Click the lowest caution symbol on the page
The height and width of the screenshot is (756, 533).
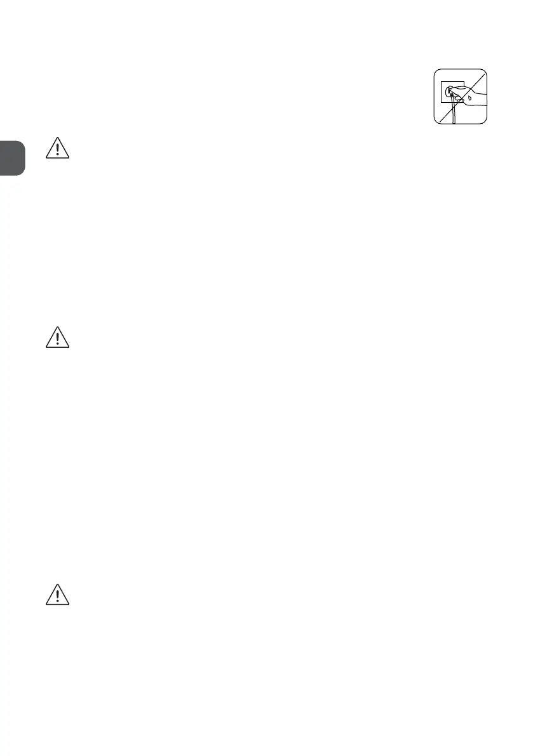click(x=57, y=595)
